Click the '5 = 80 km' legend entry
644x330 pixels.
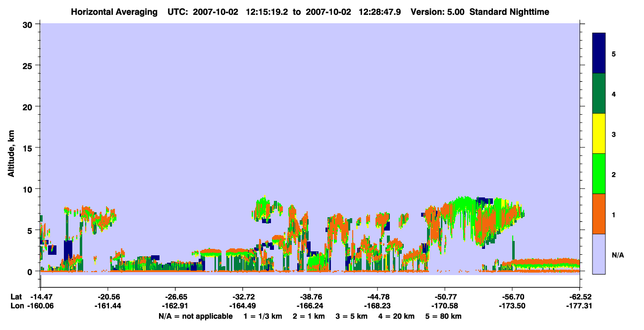(x=444, y=316)
